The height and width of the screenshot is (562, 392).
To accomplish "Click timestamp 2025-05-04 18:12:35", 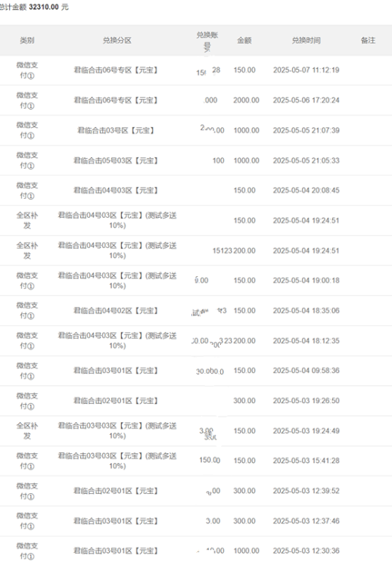I will coord(306,340).
